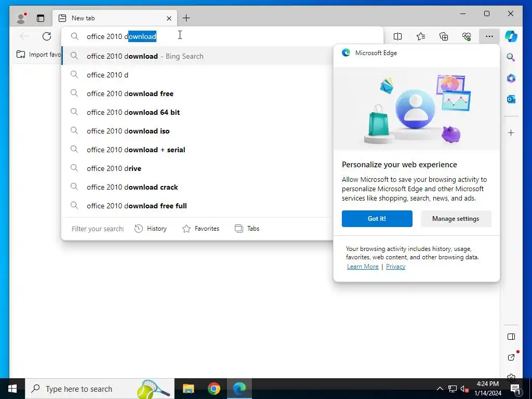Click the personalization illustration image
This screenshot has height=399, width=532.
tap(417, 109)
